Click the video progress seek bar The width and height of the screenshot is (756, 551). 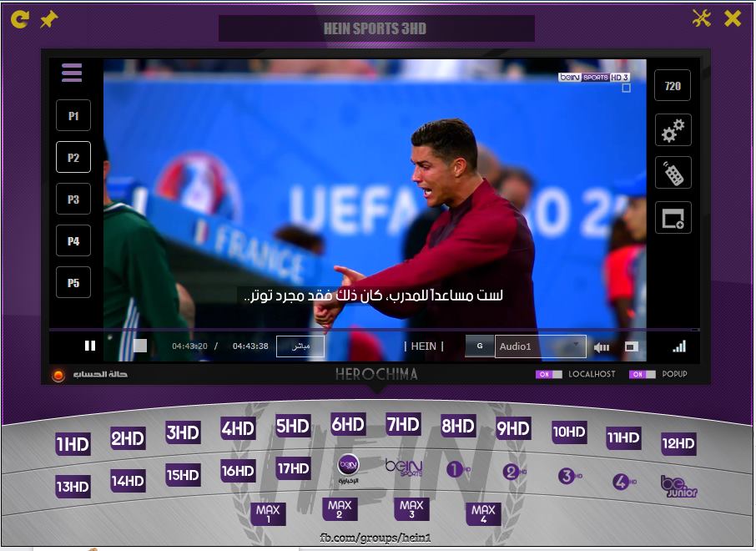pyautogui.click(x=374, y=330)
